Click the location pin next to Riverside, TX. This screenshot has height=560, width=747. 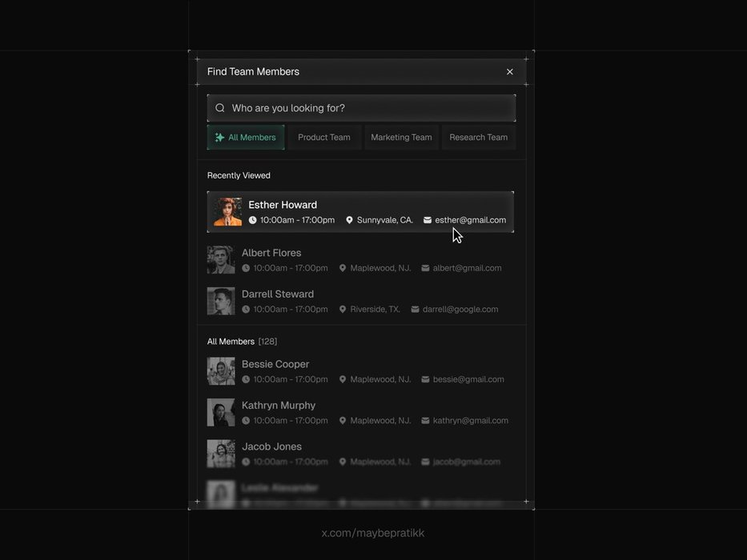point(343,309)
